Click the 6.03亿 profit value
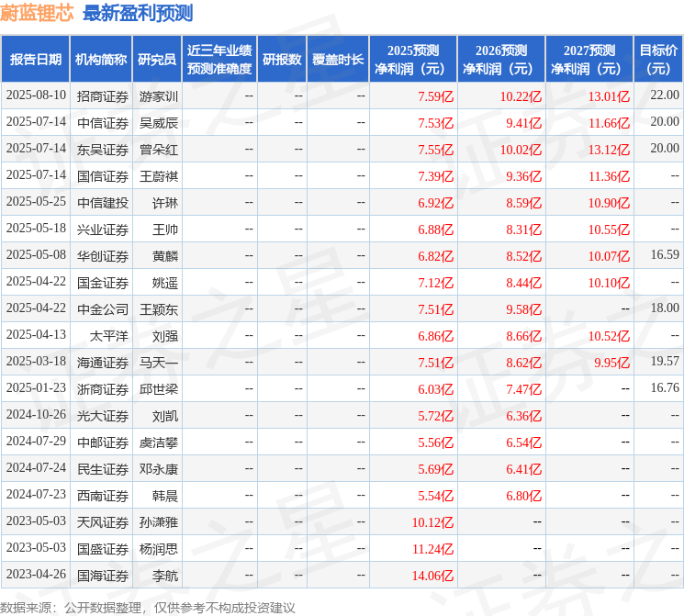This screenshot has width=684, height=616. (435, 388)
